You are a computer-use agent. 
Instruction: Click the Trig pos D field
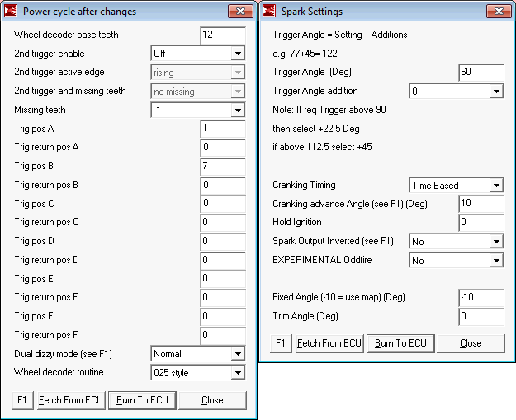click(x=223, y=242)
